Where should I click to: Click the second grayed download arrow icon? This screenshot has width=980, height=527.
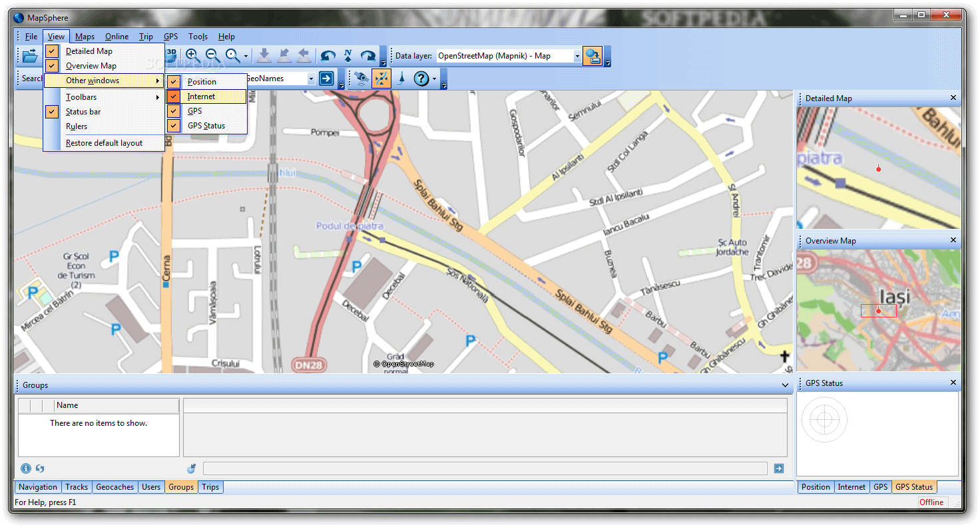click(284, 56)
